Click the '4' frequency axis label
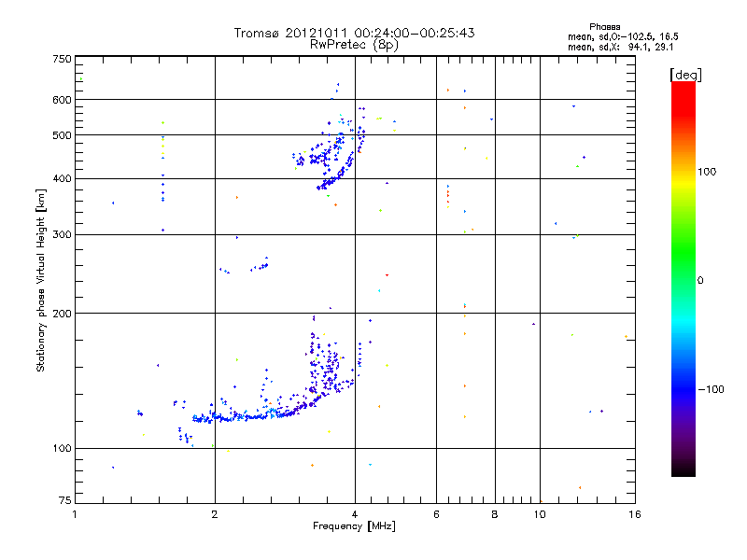 [355, 514]
